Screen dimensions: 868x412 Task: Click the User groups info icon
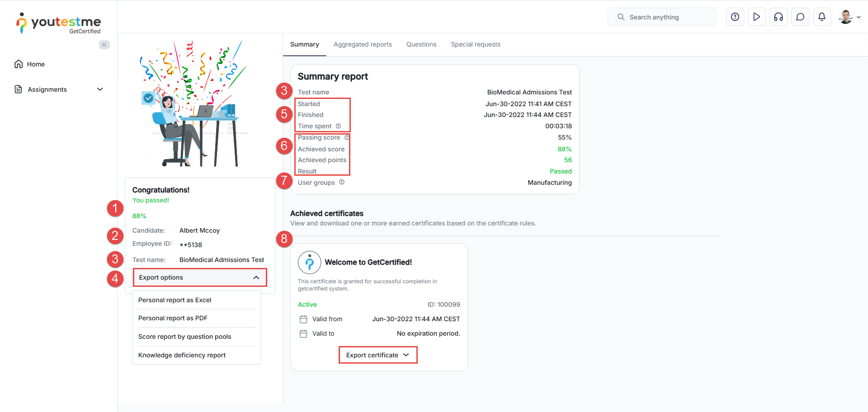point(342,182)
